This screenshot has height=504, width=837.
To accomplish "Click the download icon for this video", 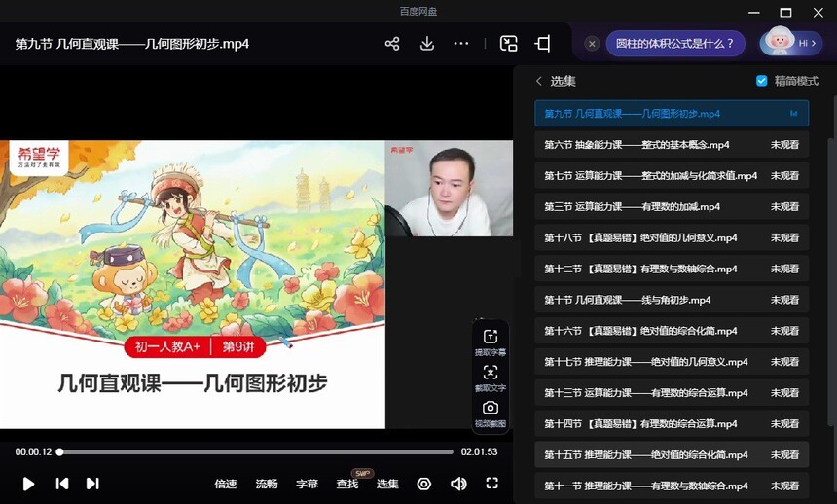I will click(x=426, y=44).
